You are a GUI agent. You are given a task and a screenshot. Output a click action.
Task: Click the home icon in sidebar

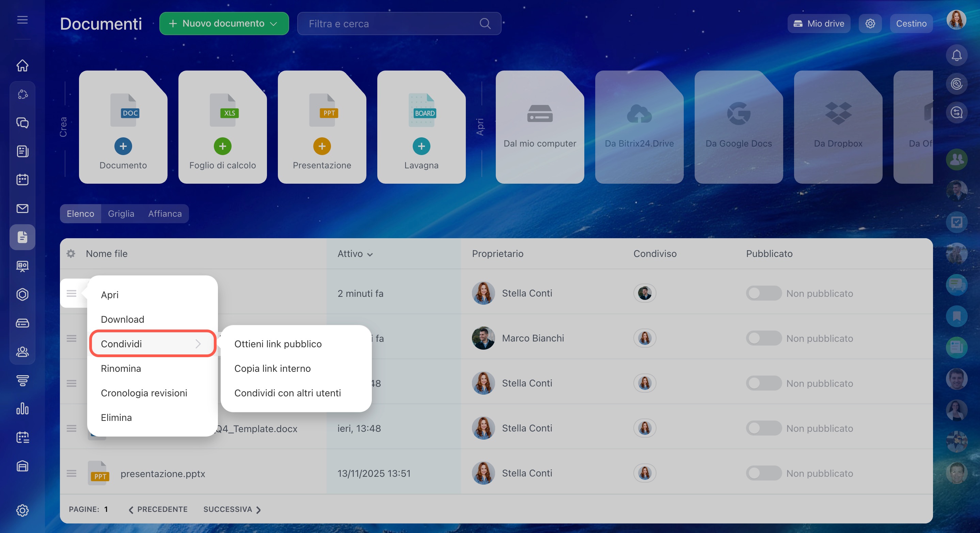click(22, 65)
